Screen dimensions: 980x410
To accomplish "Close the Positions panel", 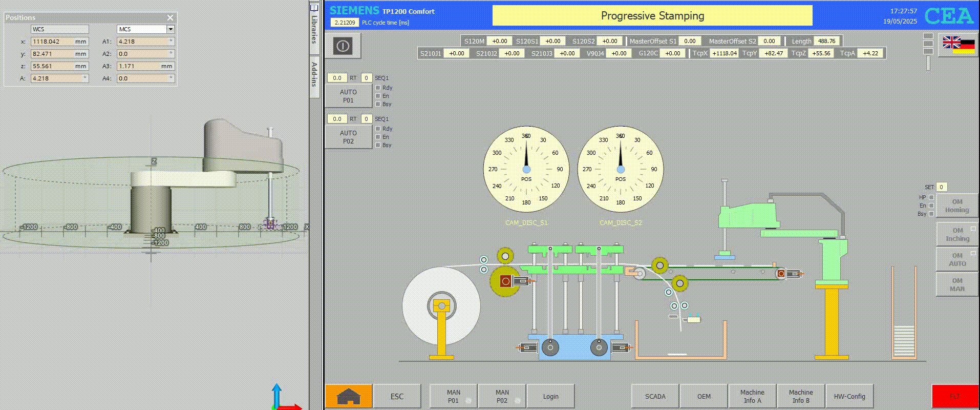I will click(x=170, y=17).
